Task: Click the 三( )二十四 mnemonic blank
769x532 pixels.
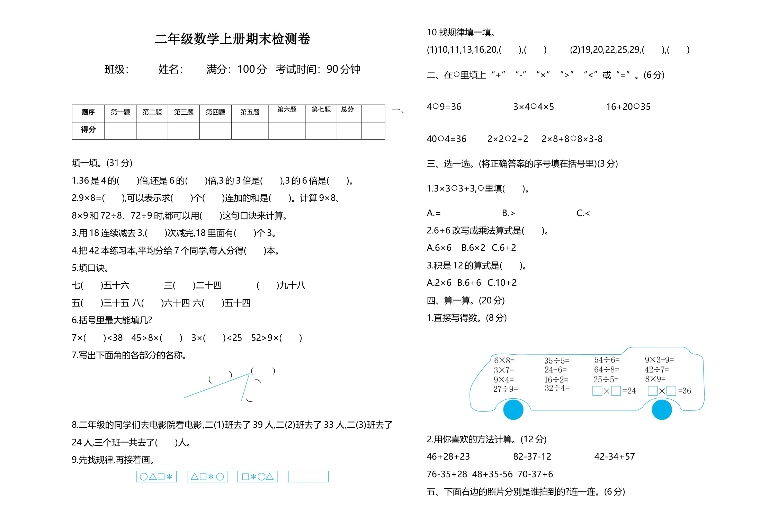Action: (193, 285)
